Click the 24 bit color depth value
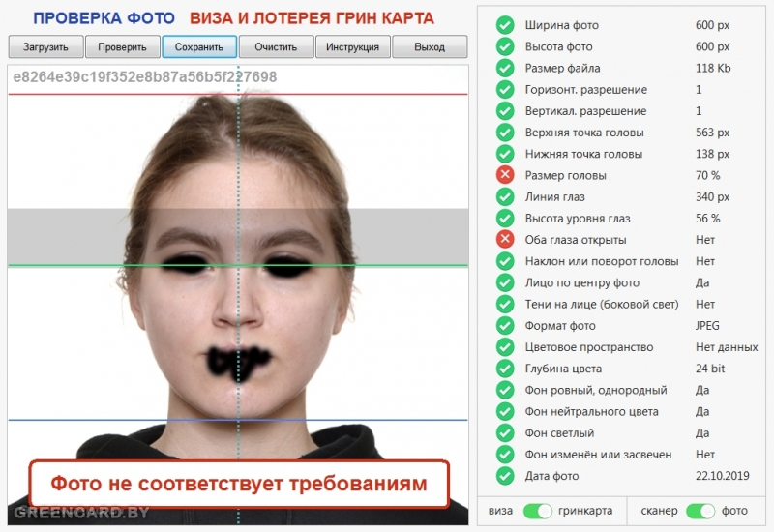Viewport: 774px width, 532px height. coord(710,369)
